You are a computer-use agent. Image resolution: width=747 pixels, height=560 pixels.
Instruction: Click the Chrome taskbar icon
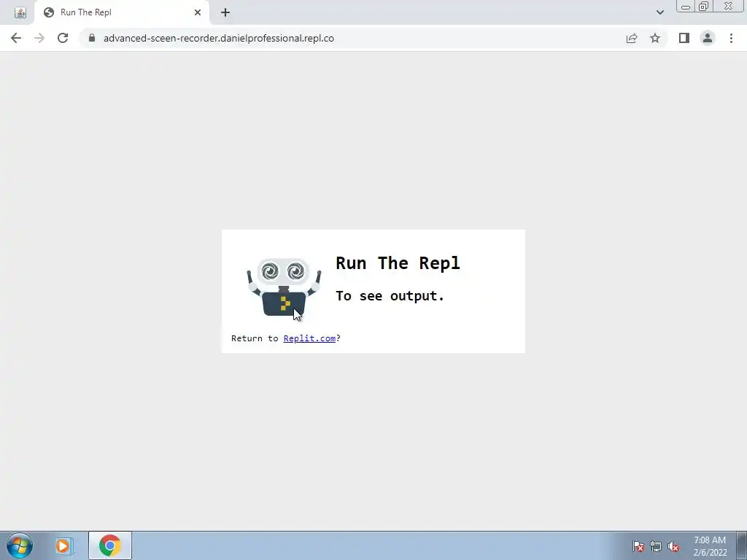(x=110, y=545)
